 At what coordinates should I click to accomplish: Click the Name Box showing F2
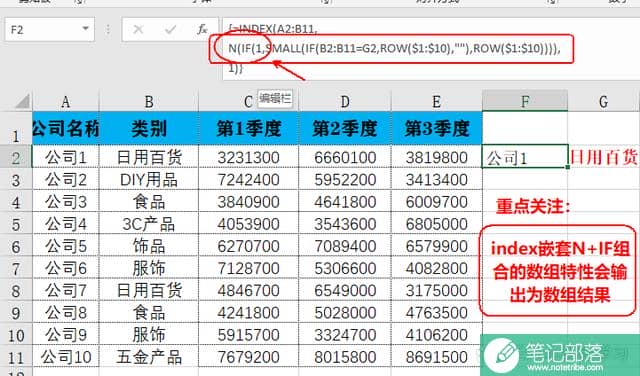(x=49, y=29)
